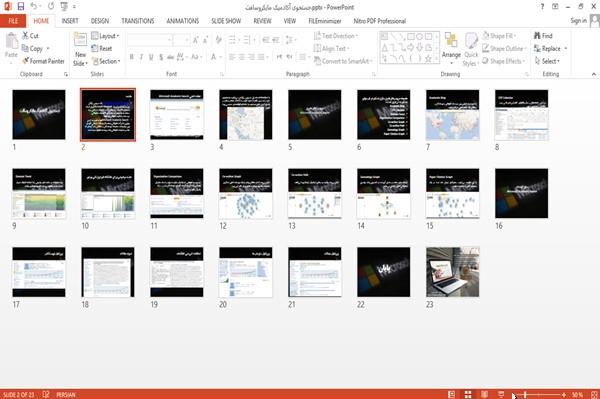Click the New Slide button
The image size is (600, 399).
80,49
